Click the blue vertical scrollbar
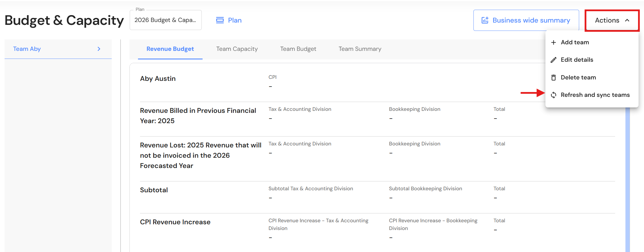The height and width of the screenshot is (252, 644). click(627, 177)
